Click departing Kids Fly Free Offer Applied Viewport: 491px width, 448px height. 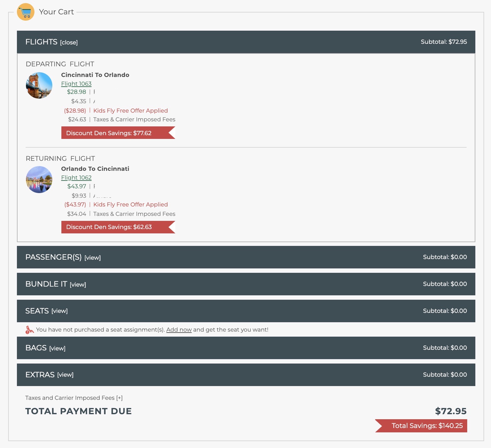pos(131,111)
